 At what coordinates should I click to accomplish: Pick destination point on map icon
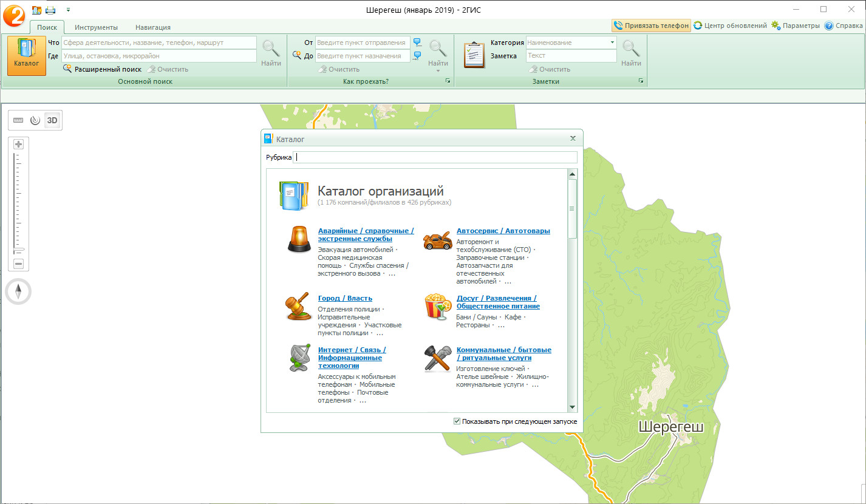coord(417,56)
